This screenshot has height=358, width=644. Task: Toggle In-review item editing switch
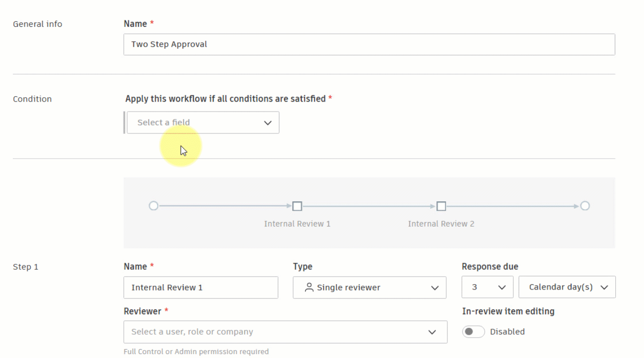coord(473,332)
